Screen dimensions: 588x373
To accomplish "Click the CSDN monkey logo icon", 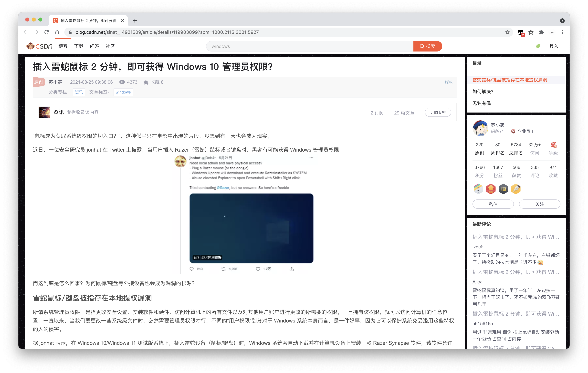I will [x=31, y=46].
